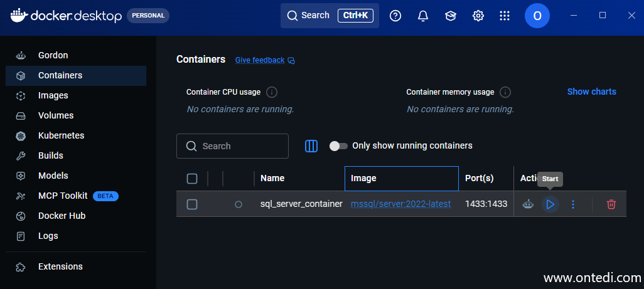Open Docker Hub from the sidebar
Viewport: 644px width, 289px height.
[x=76, y=216]
